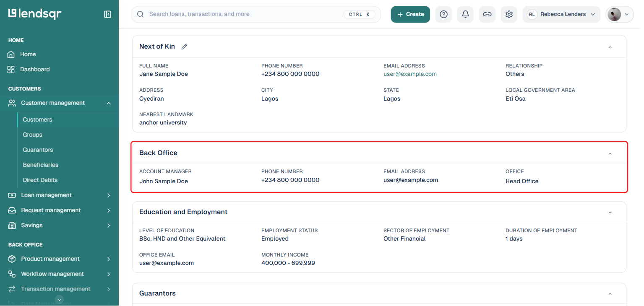Open the help question mark icon

pyautogui.click(x=443, y=14)
